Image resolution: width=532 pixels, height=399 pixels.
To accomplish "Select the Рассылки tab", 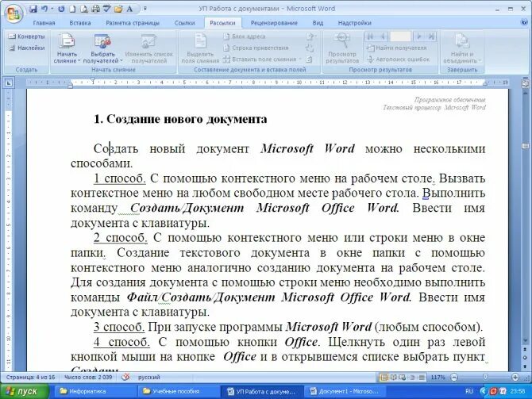I will 222,23.
